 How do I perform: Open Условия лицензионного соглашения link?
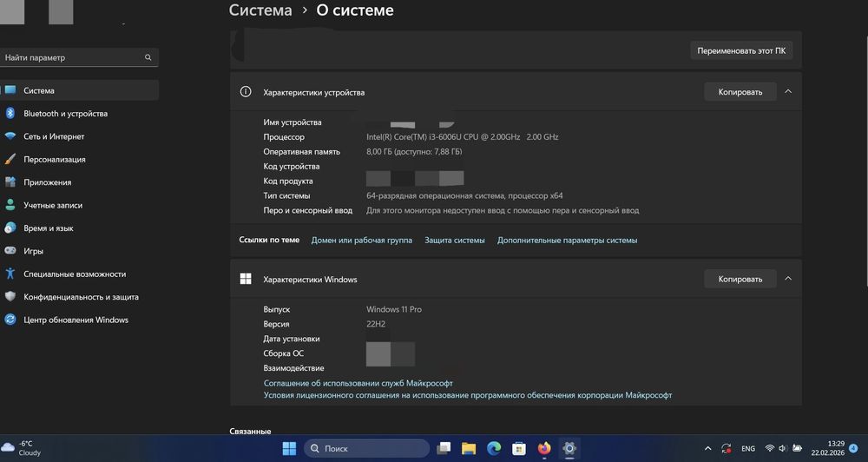point(468,395)
